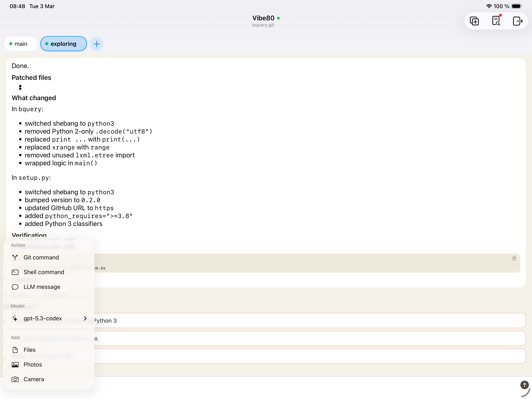Add a new worktree tab
532x399 pixels.
pos(97,44)
